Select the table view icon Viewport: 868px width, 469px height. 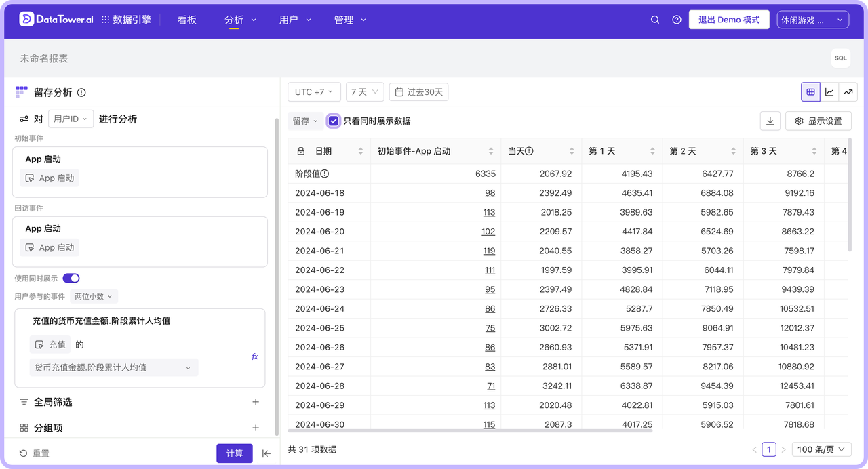coord(810,91)
